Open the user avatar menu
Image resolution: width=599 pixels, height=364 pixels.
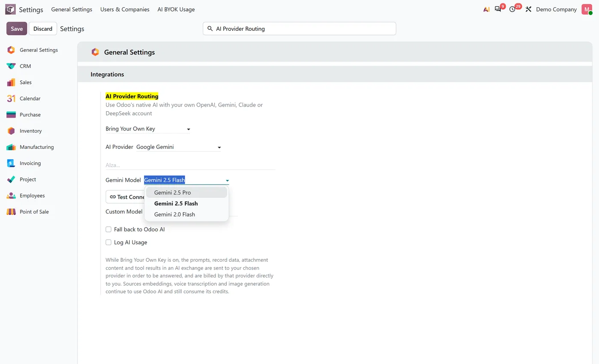pyautogui.click(x=587, y=9)
